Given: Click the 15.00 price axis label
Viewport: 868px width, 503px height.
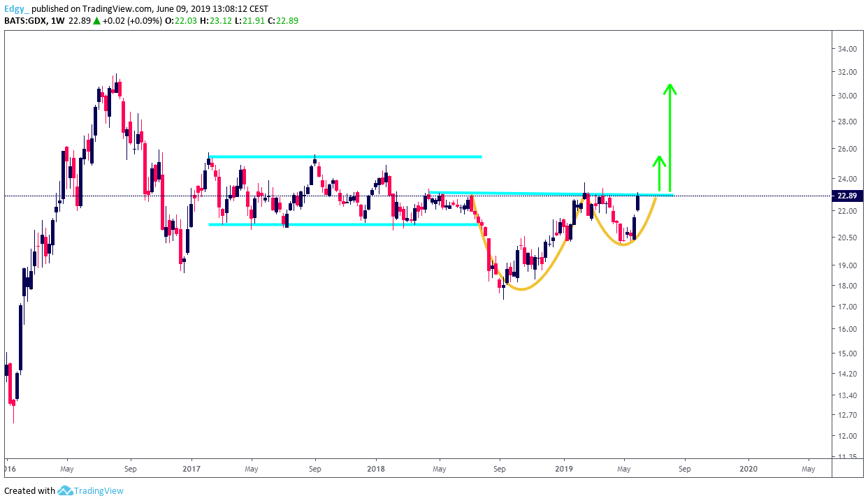Looking at the screenshot, I should coord(848,353).
